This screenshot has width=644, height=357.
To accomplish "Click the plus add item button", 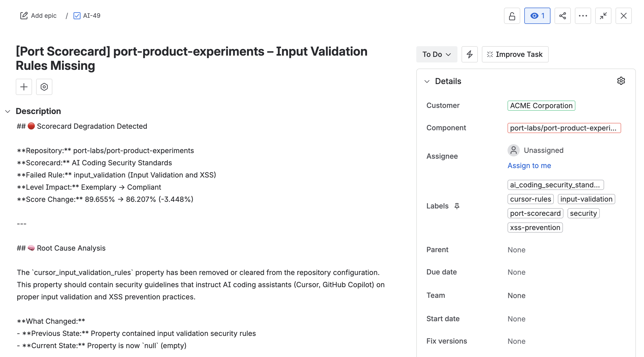I will tap(24, 87).
